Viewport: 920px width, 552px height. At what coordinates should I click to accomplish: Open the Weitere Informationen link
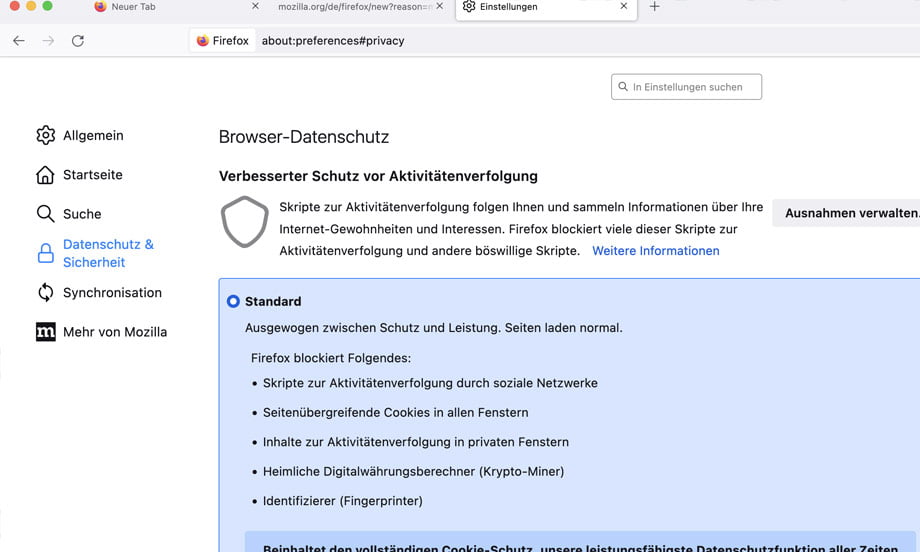pyautogui.click(x=655, y=251)
